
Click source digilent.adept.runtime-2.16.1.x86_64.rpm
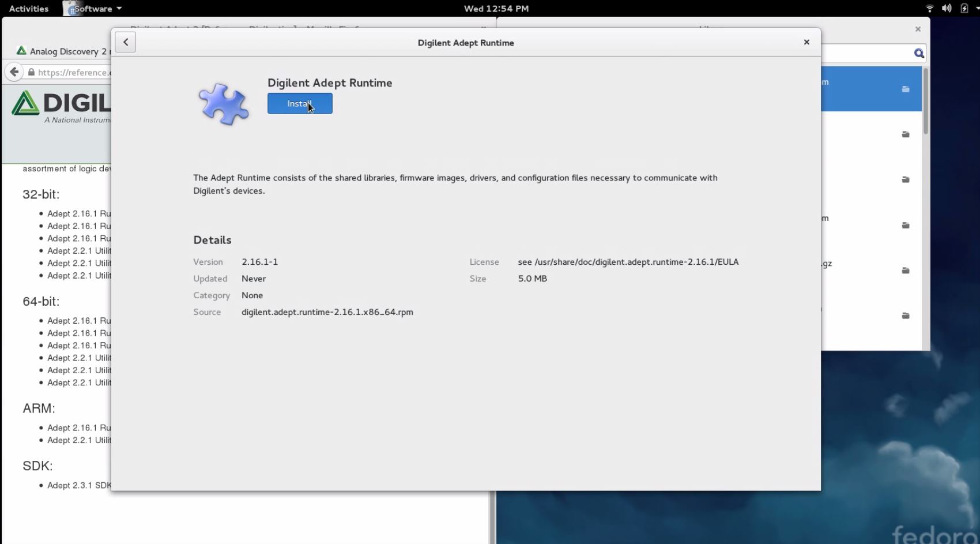327,312
